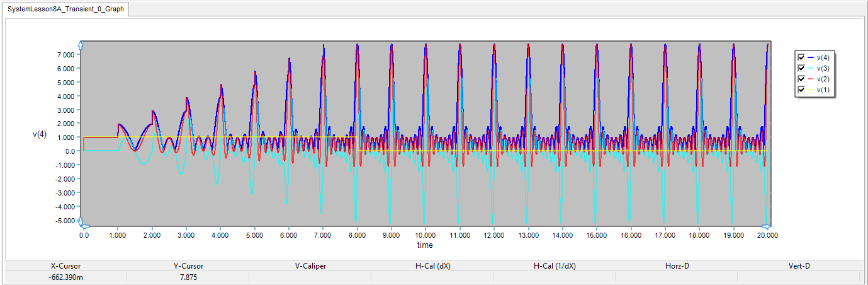Click the 13.000 tick on the time axis
Screen dimensions: 868x285
click(528, 235)
